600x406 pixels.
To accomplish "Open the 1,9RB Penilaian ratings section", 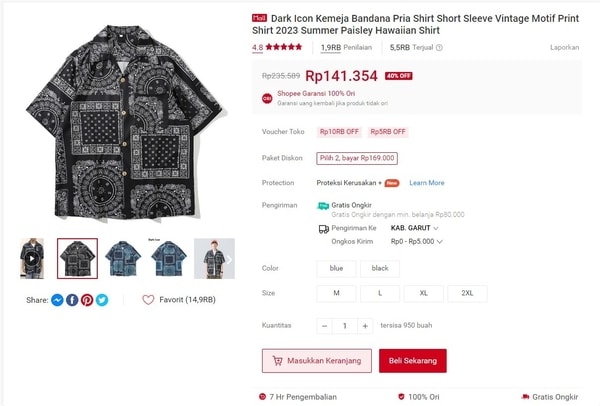I will click(x=345, y=47).
